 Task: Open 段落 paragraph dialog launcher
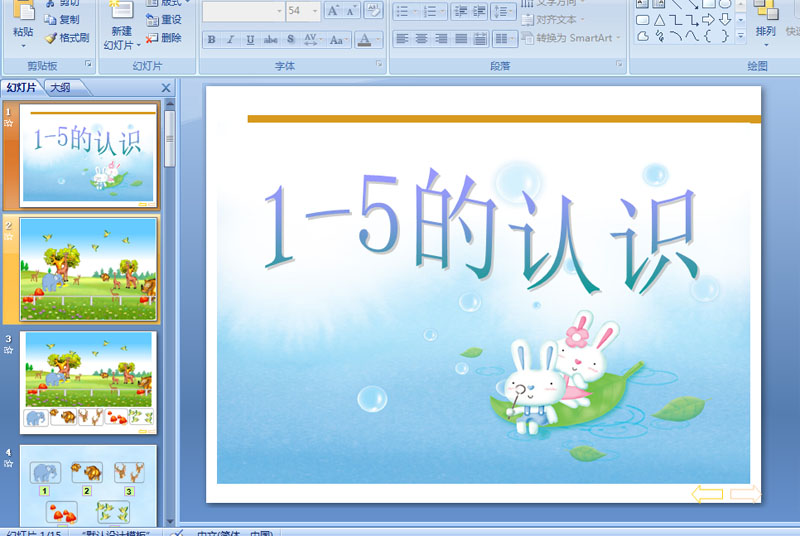[x=619, y=64]
